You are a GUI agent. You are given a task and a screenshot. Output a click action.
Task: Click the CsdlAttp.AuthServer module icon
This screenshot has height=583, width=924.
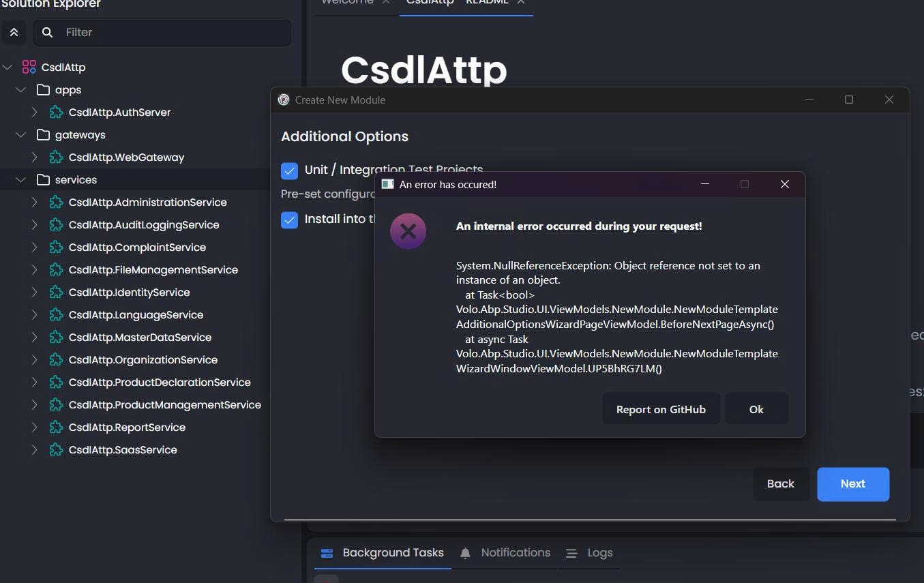(x=56, y=112)
